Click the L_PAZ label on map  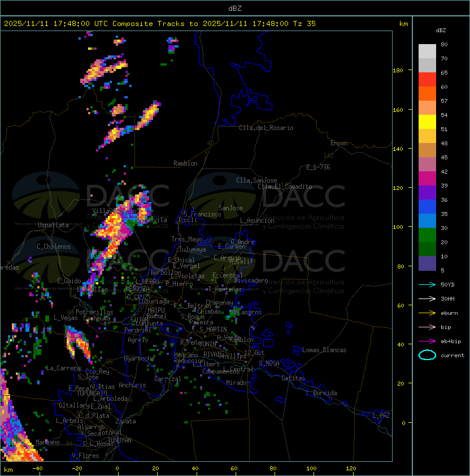pos(381,416)
